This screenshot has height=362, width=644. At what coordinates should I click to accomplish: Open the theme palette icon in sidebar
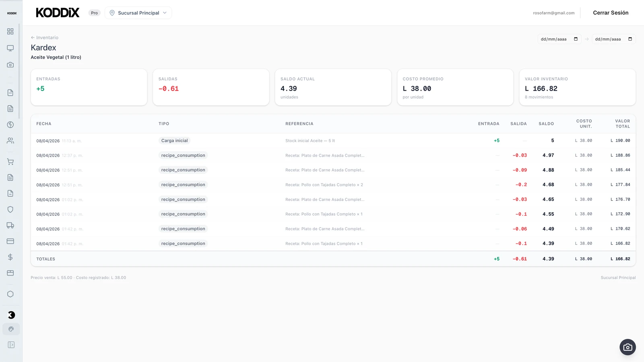tap(11, 329)
